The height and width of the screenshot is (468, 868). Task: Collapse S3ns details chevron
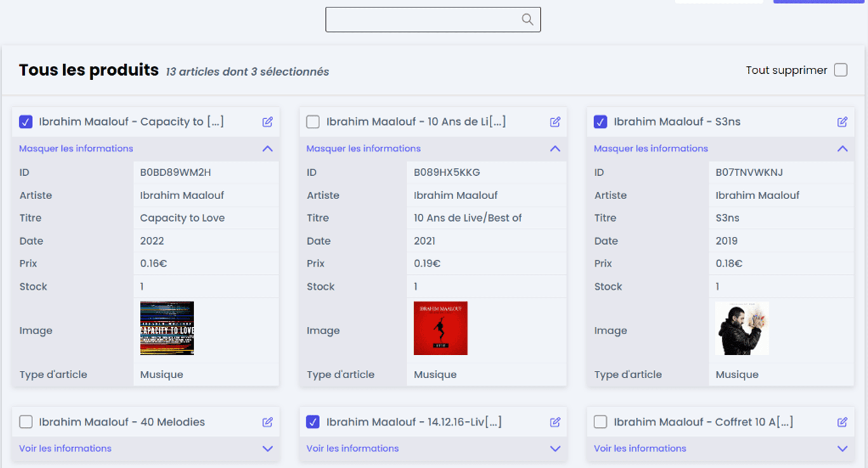[842, 149]
